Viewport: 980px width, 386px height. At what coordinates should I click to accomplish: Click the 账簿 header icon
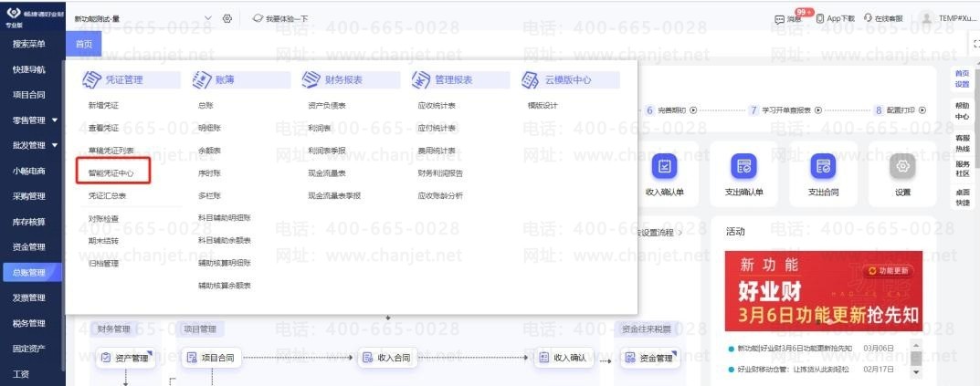coord(202,80)
